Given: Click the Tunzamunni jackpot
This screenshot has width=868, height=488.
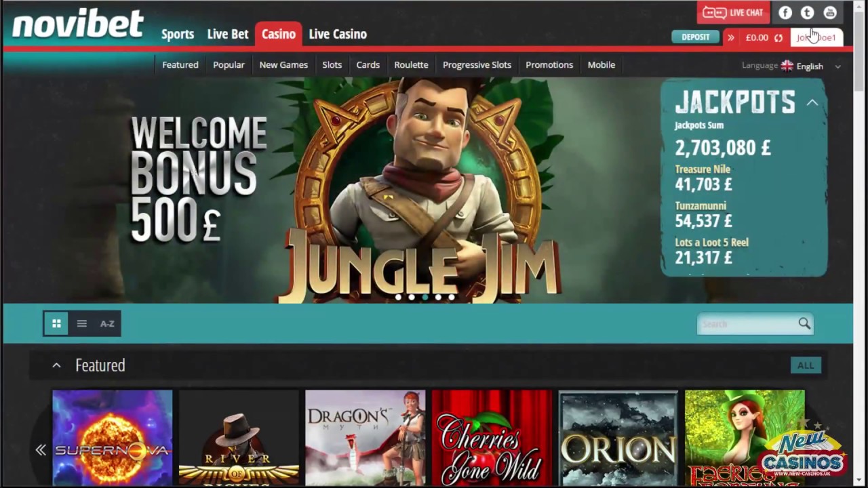Looking at the screenshot, I should 703,214.
